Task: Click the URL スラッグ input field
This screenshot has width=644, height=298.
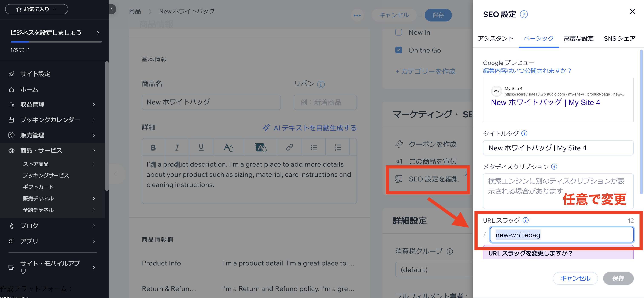Action: click(562, 235)
